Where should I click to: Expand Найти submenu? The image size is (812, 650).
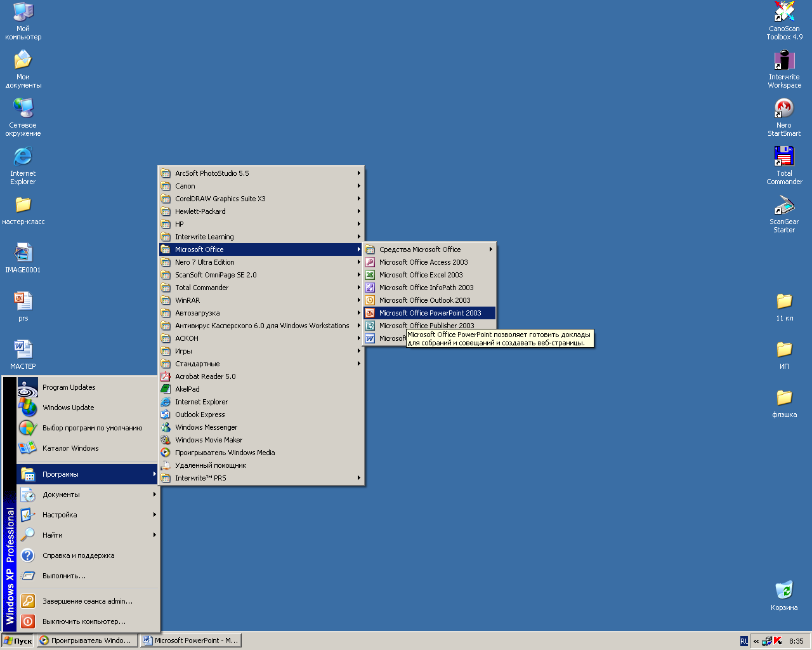coord(88,535)
